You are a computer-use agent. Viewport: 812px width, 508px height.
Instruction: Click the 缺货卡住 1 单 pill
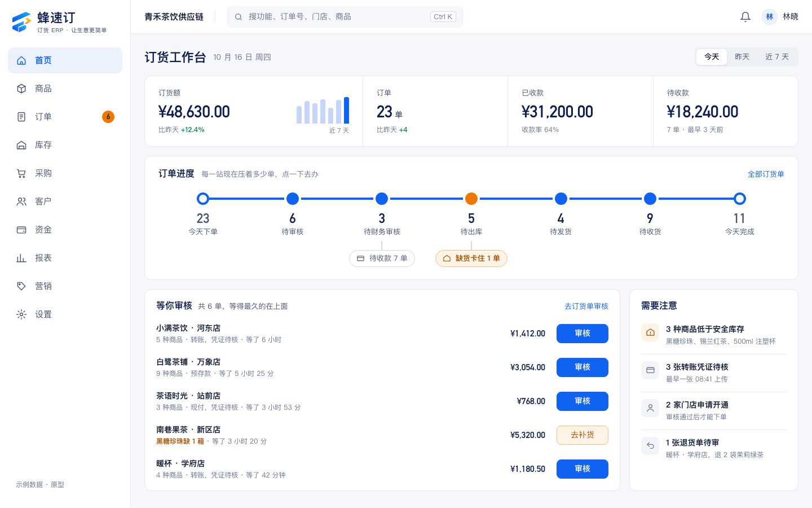pos(471,259)
